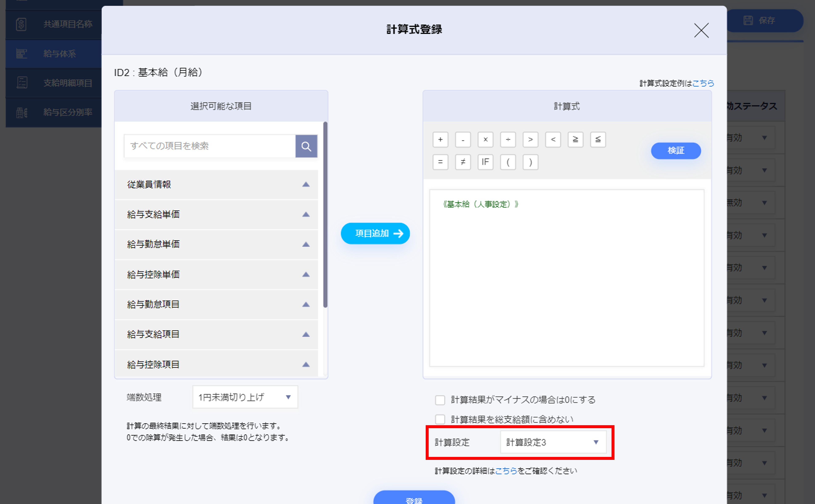Click the 項目追加 add item button
Image resolution: width=815 pixels, height=504 pixels.
[375, 233]
